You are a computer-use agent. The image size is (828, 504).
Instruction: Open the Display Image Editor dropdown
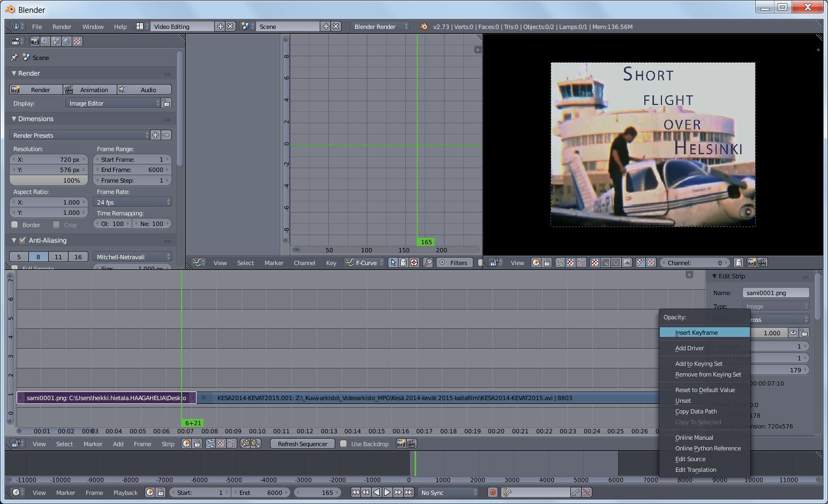pyautogui.click(x=114, y=103)
